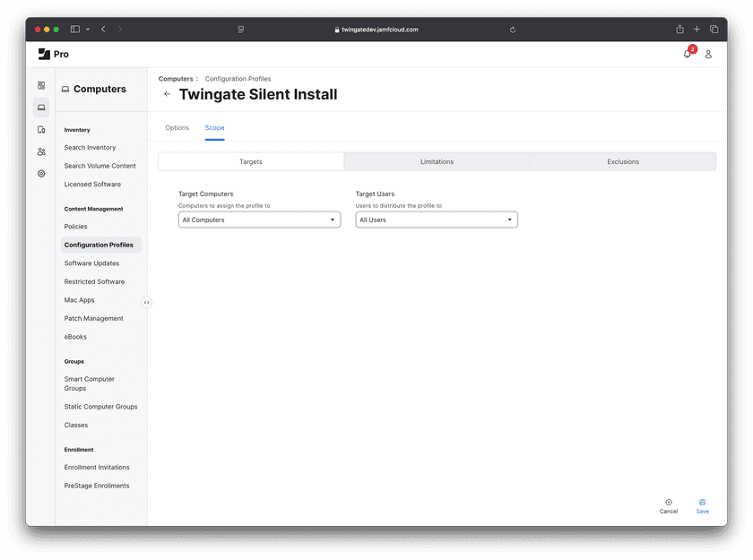Switch to the Limitations tab
753x560 pixels.
(x=437, y=162)
